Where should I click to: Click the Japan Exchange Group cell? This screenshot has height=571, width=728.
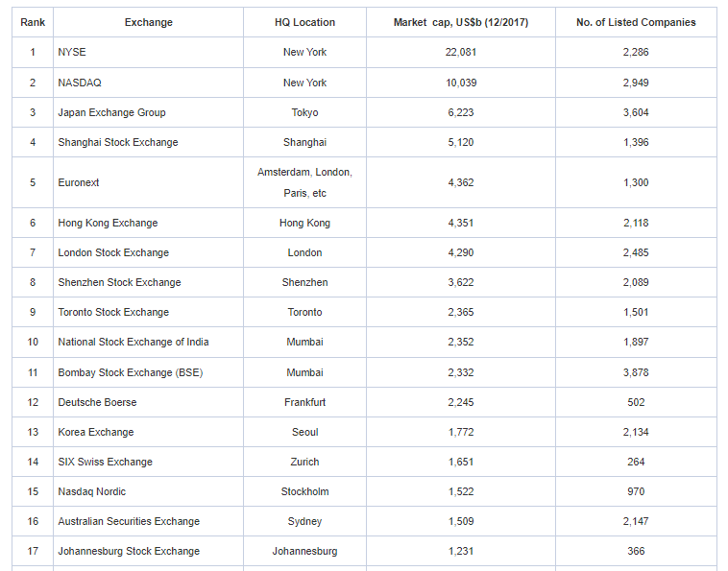pos(111,112)
